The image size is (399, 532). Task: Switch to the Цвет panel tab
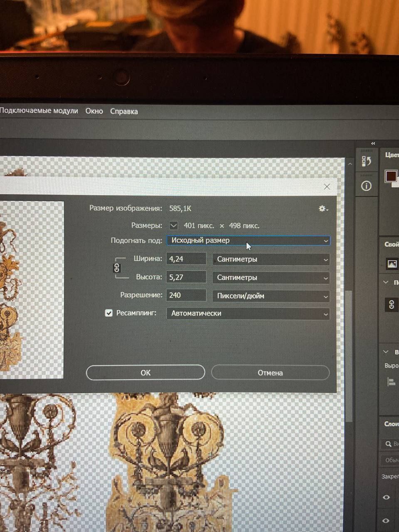tap(392, 155)
